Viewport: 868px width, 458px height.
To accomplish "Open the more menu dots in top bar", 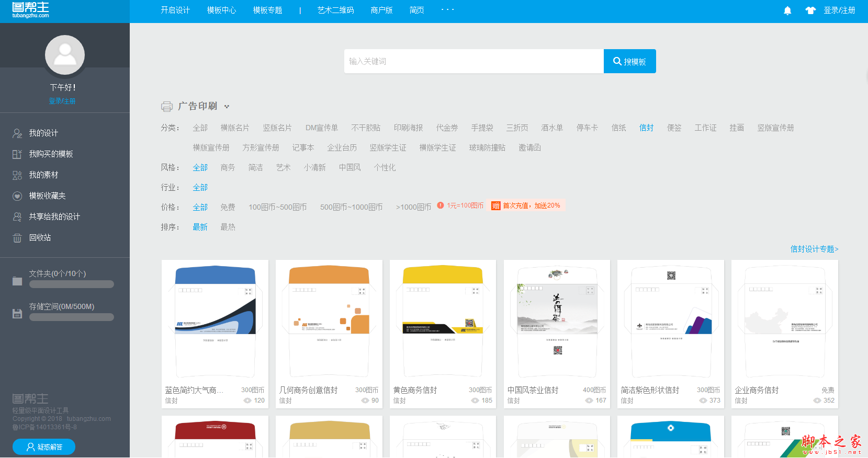I will (447, 10).
